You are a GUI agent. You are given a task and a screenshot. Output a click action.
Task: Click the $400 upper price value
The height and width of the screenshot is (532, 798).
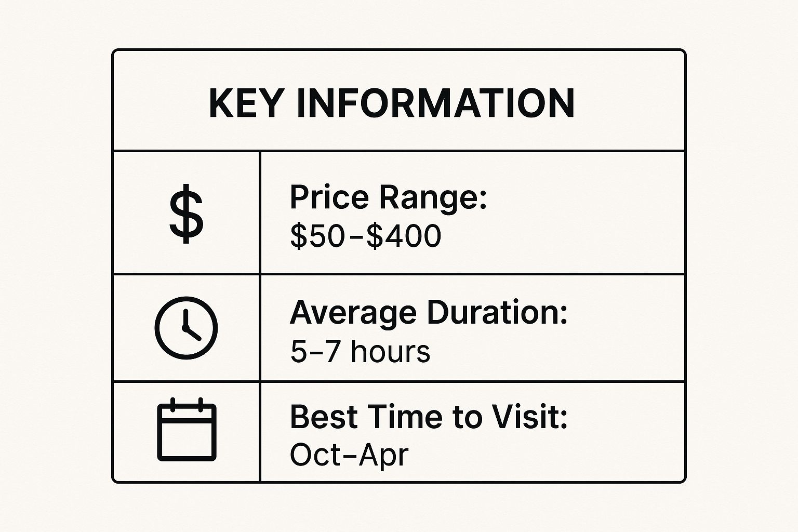[404, 236]
